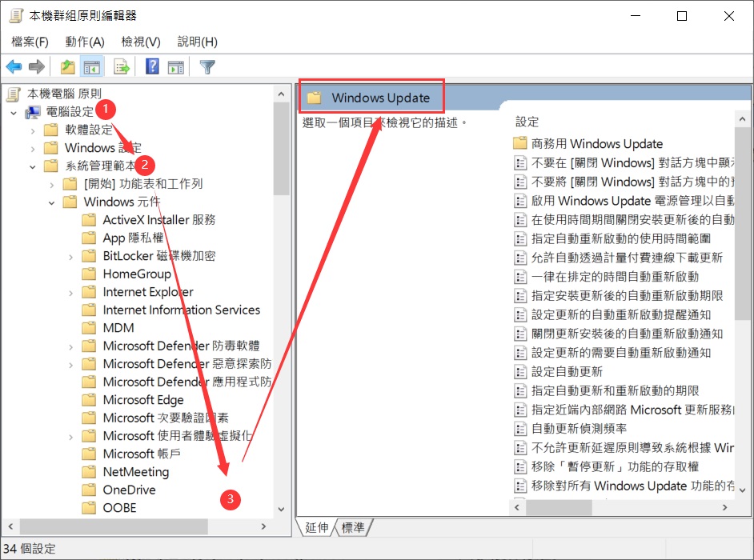This screenshot has height=560, width=754.
Task: Click the tree pane scroll down arrow
Action: (281, 510)
